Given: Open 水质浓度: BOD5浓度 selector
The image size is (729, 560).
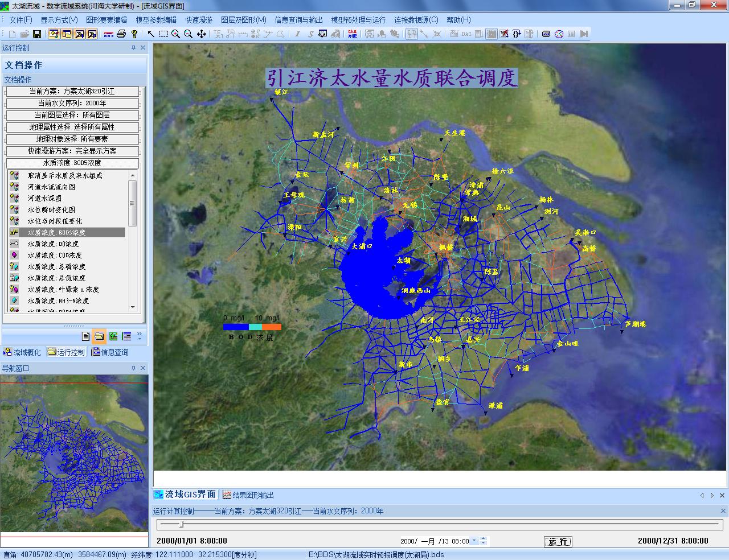Looking at the screenshot, I should coord(72,163).
